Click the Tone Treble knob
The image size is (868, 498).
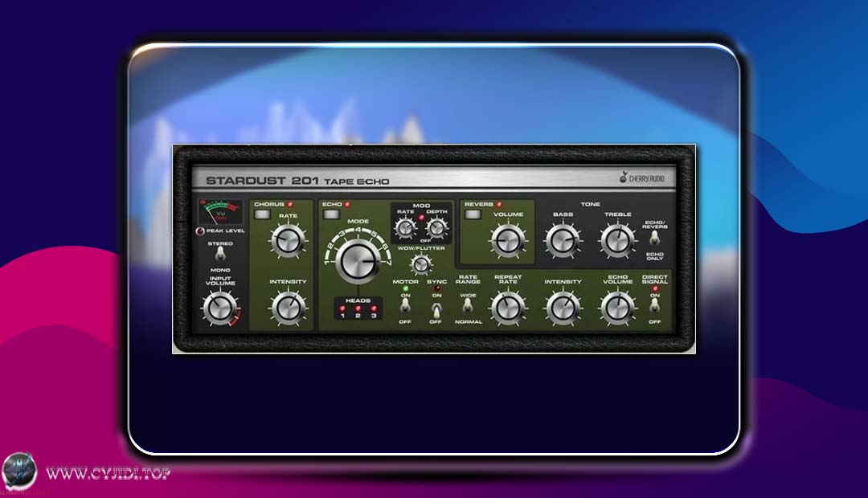[x=616, y=239]
